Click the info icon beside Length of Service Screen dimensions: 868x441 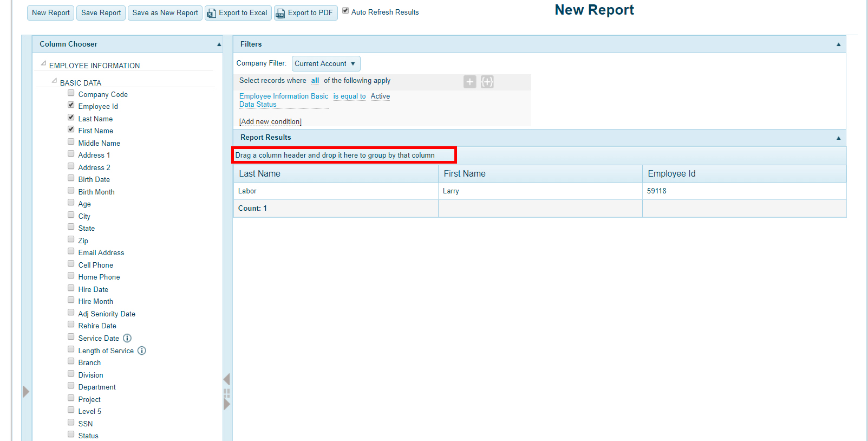click(x=142, y=351)
